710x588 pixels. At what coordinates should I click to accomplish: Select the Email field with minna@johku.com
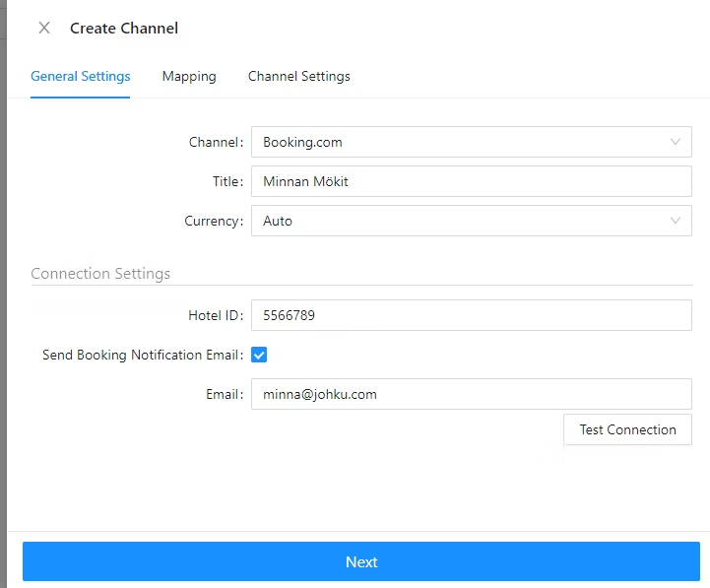pos(472,394)
